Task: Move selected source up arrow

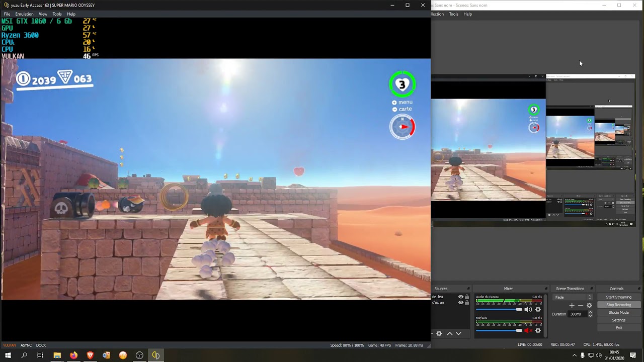Action: (x=450, y=333)
